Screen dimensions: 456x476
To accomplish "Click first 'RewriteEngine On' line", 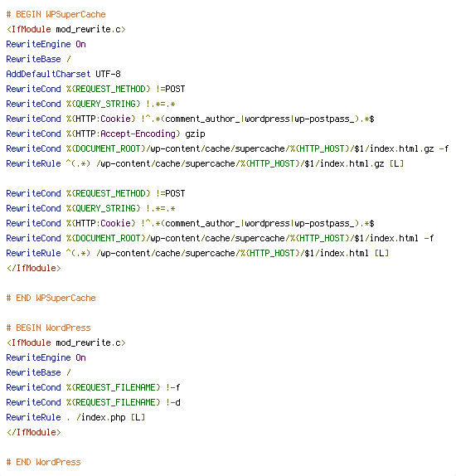I will coord(46,44).
